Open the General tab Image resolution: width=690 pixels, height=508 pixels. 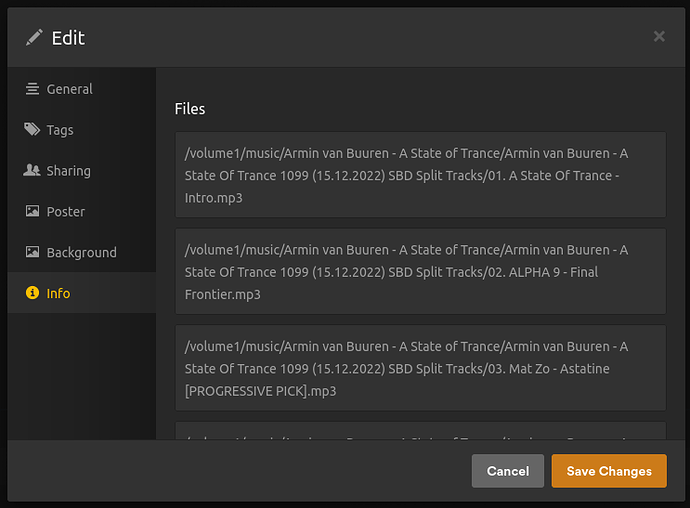pyautogui.click(x=69, y=89)
